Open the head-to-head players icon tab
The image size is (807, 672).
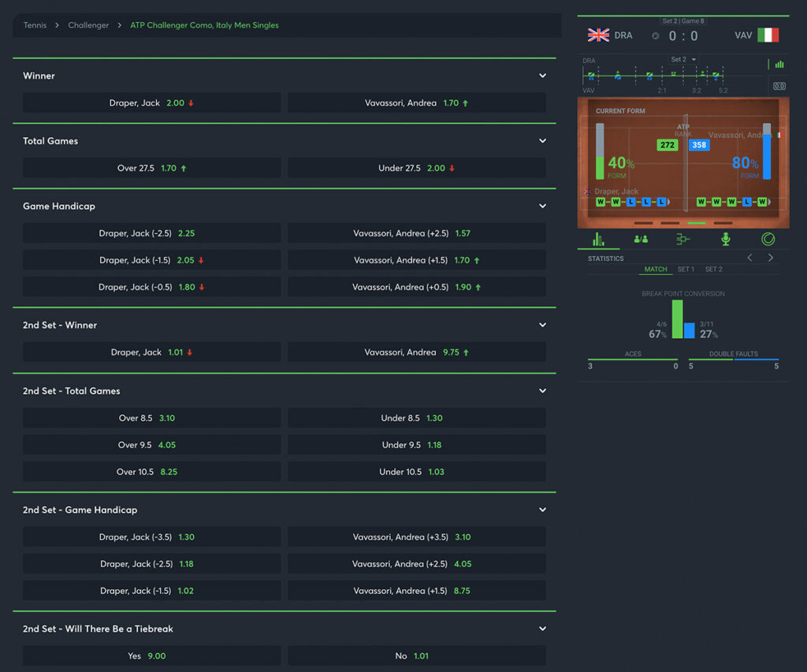pyautogui.click(x=641, y=239)
